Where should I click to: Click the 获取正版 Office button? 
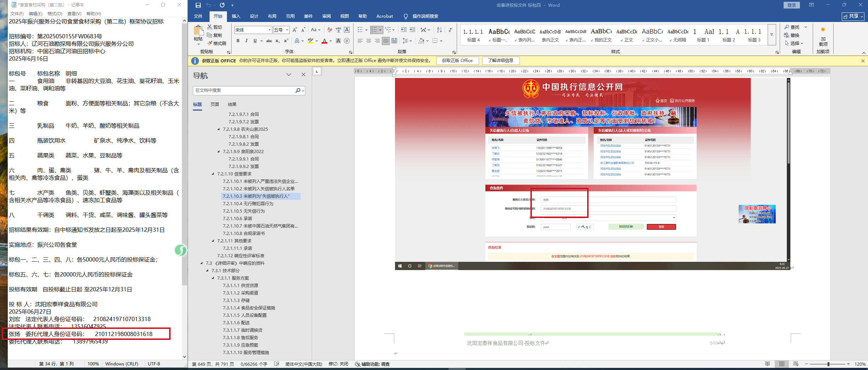click(457, 61)
